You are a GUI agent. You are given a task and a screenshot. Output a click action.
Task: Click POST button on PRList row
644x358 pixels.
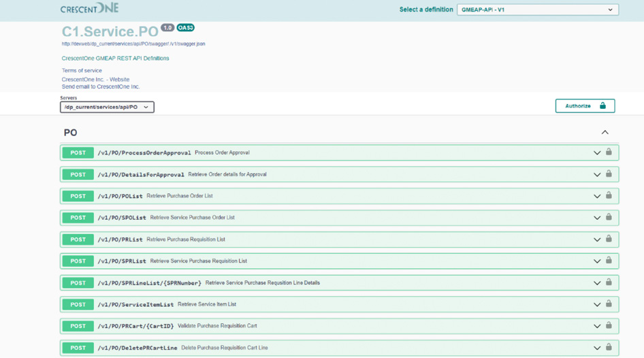click(x=78, y=240)
